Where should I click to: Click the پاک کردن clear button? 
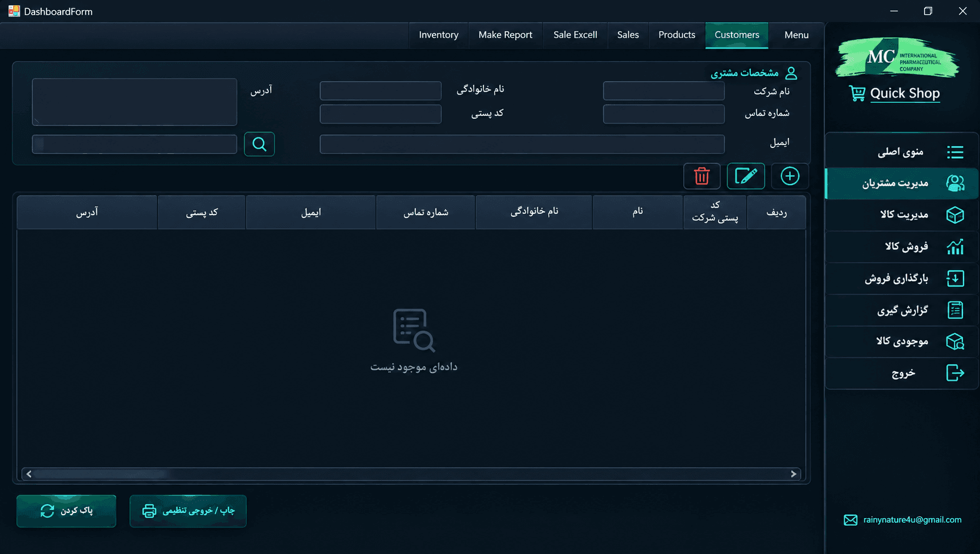point(66,511)
